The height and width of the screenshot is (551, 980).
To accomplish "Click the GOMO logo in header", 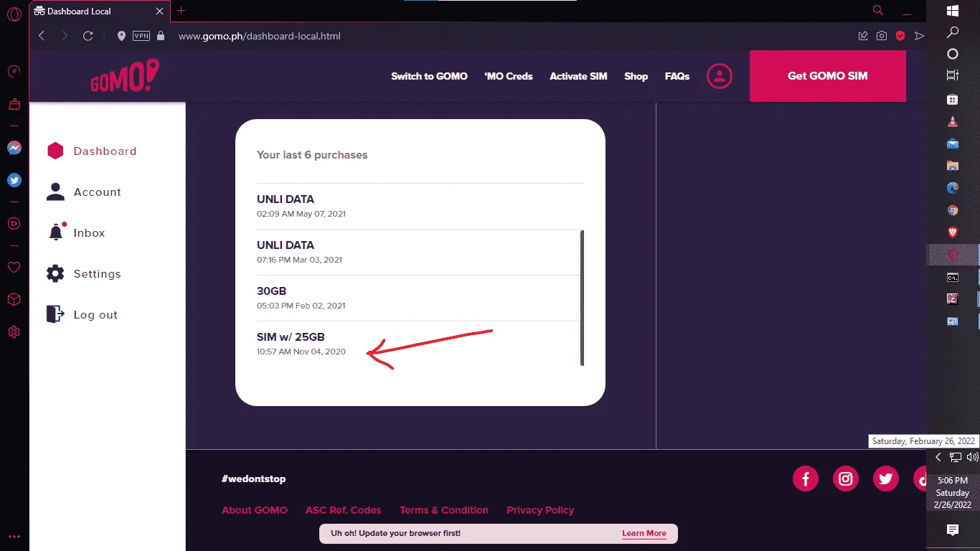I will (125, 75).
